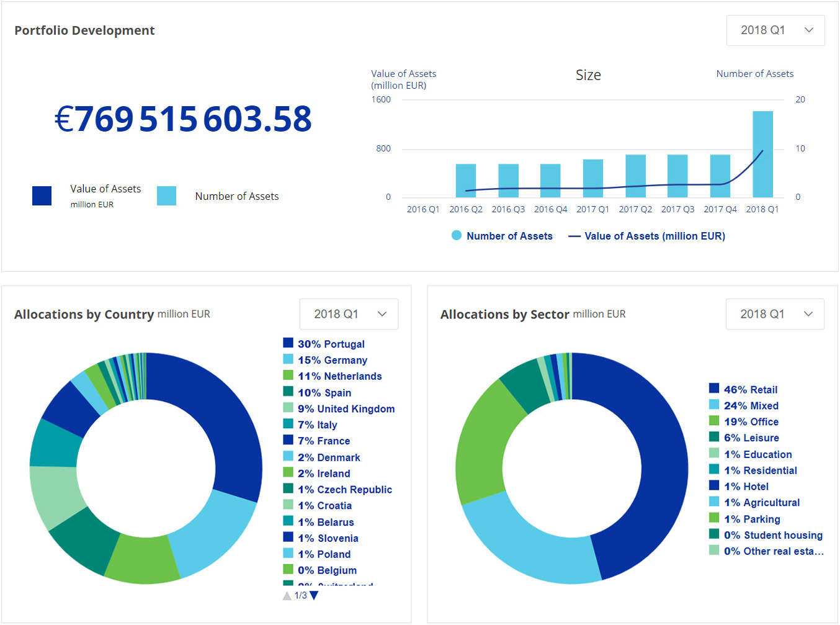Image resolution: width=840 pixels, height=625 pixels.
Task: Select 1% Agricultural legend entry
Action: pos(755,503)
